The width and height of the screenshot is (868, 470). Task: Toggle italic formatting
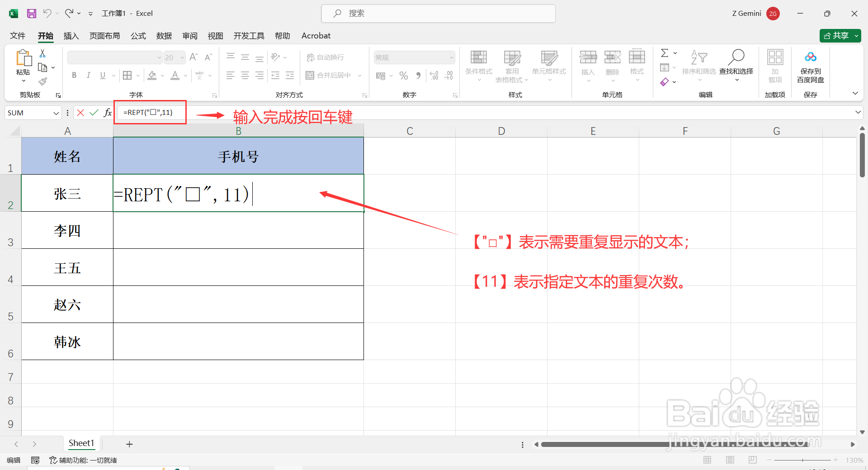click(x=89, y=75)
